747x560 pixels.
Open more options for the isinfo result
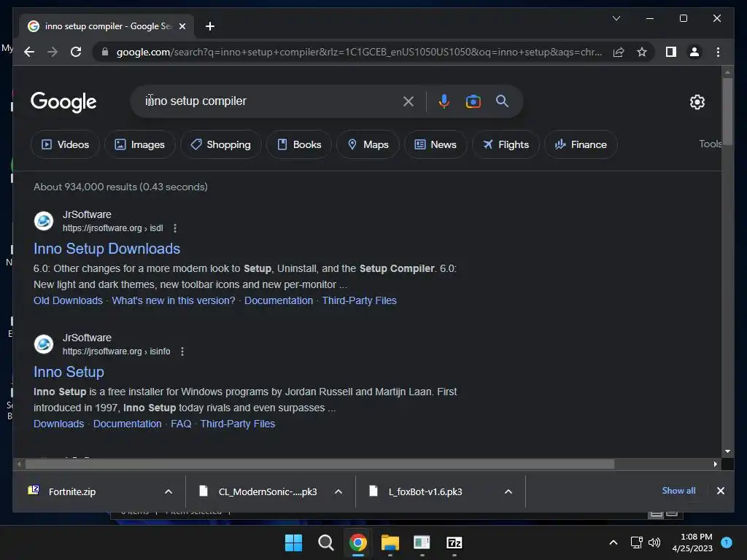[182, 351]
